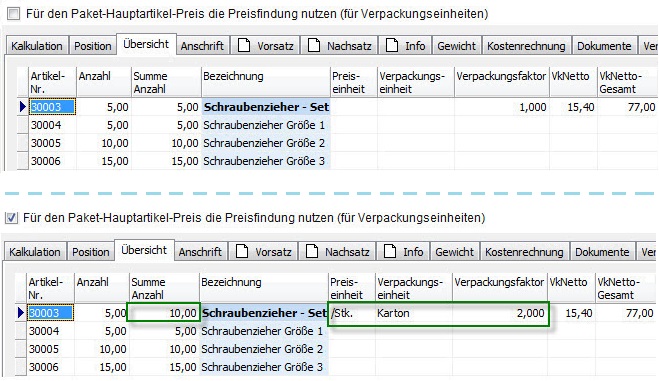Image resolution: width=659 pixels, height=381 pixels.
Task: Open Dokumente tab in upper panel
Action: (x=604, y=46)
